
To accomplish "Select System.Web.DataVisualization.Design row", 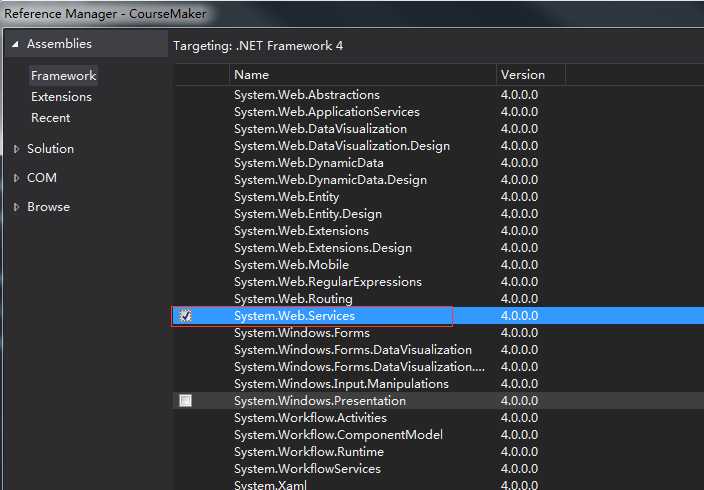I will point(440,146).
